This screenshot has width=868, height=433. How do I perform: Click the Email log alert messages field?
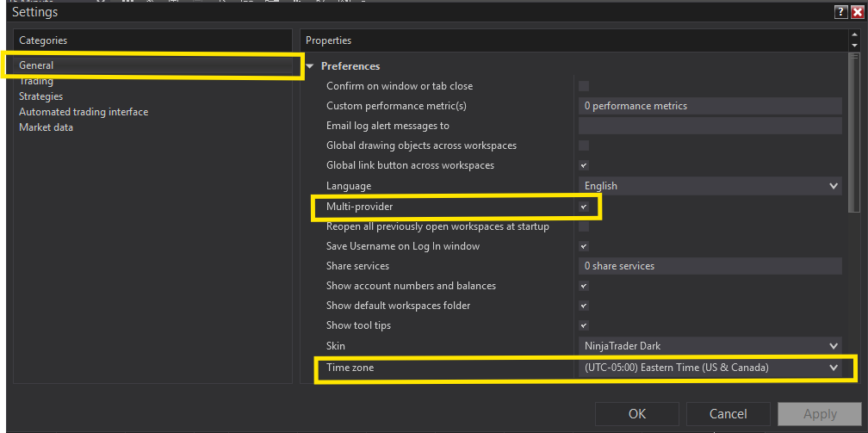pos(710,126)
